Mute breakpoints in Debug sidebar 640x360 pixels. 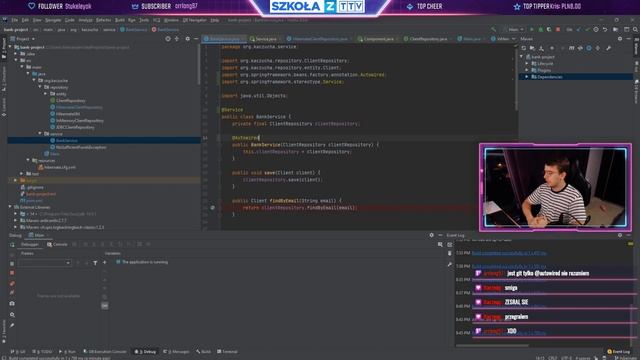pyautogui.click(x=12, y=293)
